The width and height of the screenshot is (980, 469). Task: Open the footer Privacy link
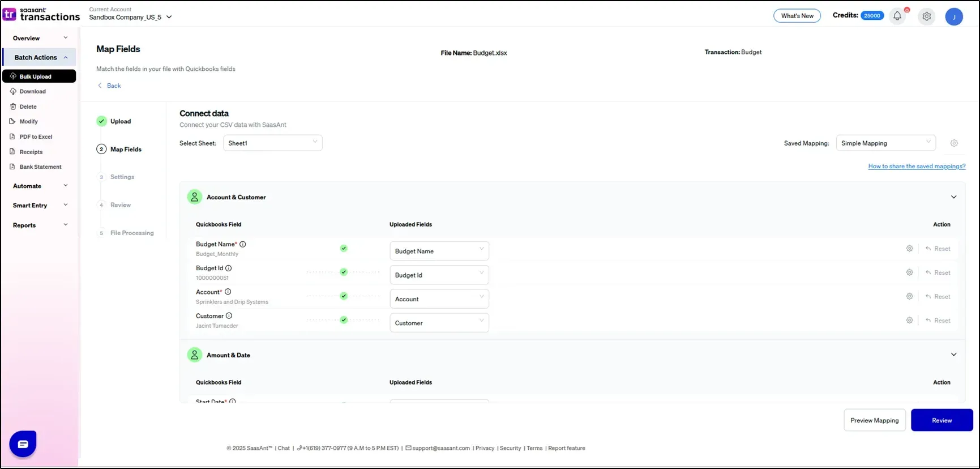click(x=485, y=448)
